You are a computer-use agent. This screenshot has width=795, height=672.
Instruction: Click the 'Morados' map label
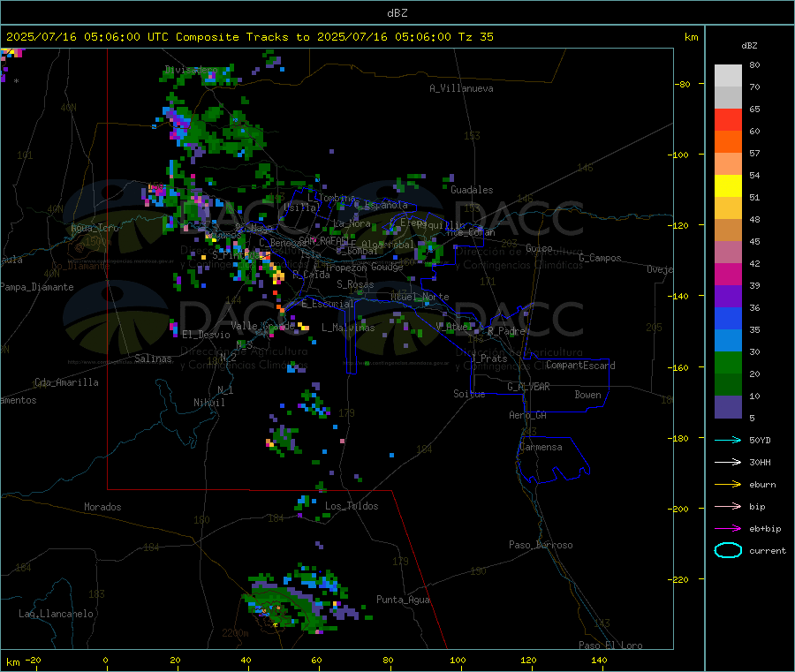(102, 507)
